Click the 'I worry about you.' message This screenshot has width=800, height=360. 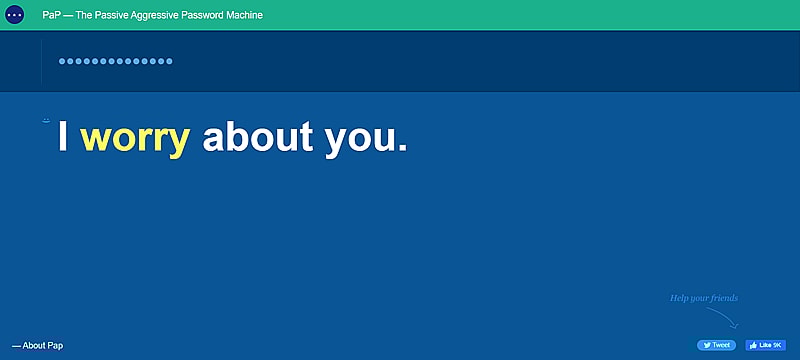233,138
